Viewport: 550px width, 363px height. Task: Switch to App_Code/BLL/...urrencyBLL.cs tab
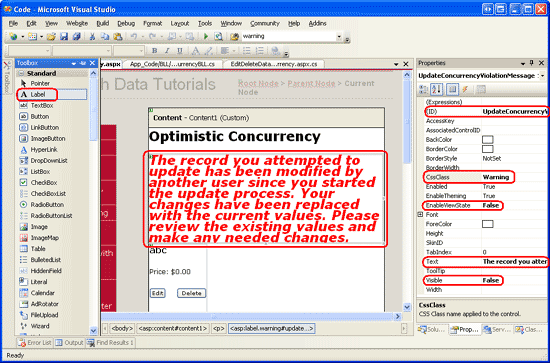click(172, 64)
